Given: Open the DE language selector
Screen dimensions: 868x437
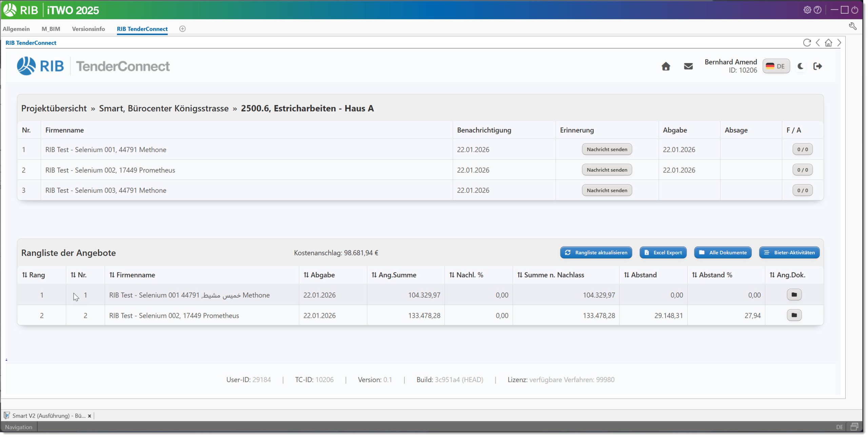Looking at the screenshot, I should click(x=776, y=66).
